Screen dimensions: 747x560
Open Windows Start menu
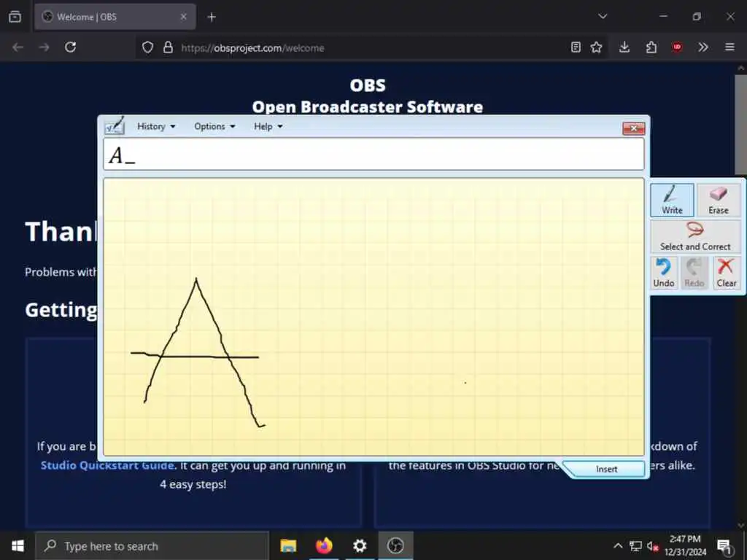point(18,545)
